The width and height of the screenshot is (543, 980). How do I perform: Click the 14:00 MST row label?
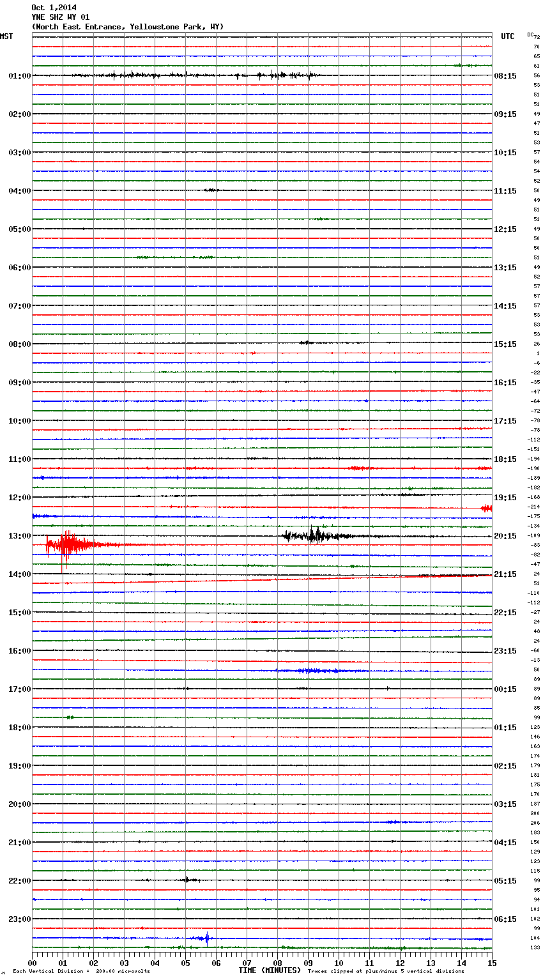coord(20,574)
